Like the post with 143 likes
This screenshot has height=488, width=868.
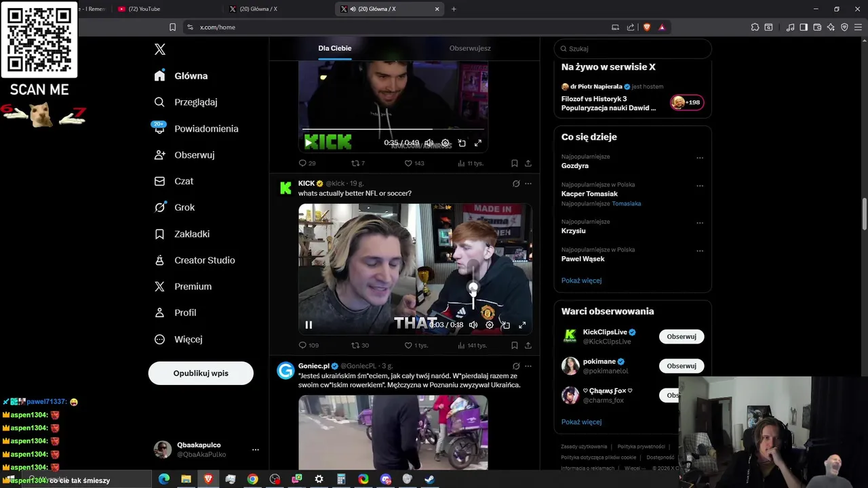click(x=414, y=163)
